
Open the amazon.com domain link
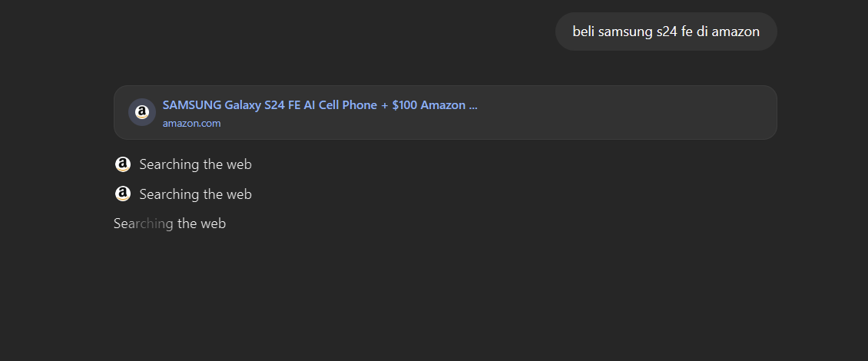coord(191,124)
